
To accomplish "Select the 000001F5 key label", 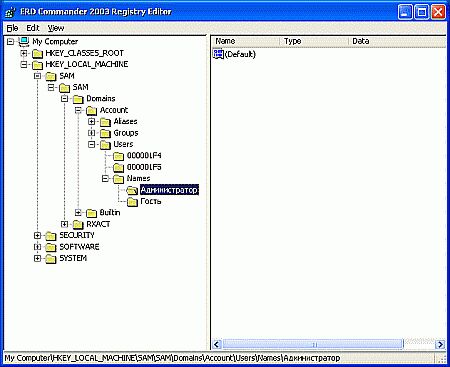I will 144,167.
